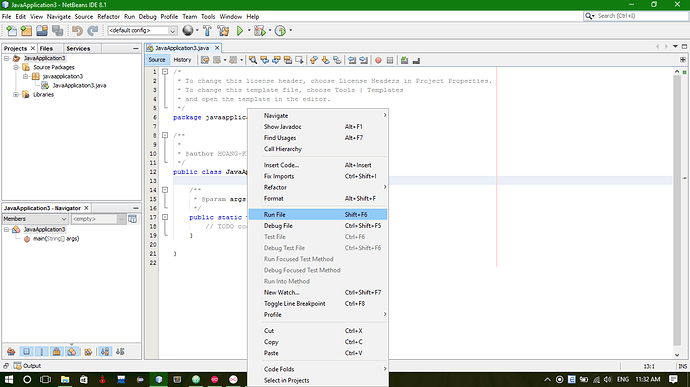
Task: Switch to the Services tab
Action: 78,48
